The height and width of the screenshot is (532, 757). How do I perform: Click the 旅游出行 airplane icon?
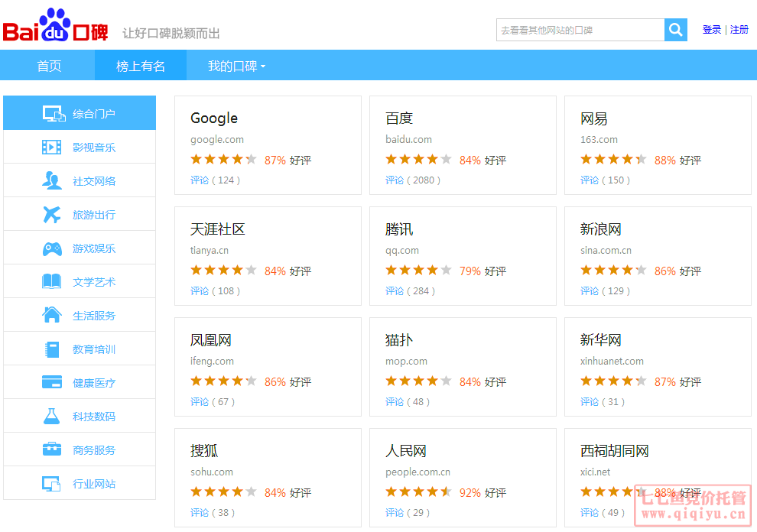52,214
